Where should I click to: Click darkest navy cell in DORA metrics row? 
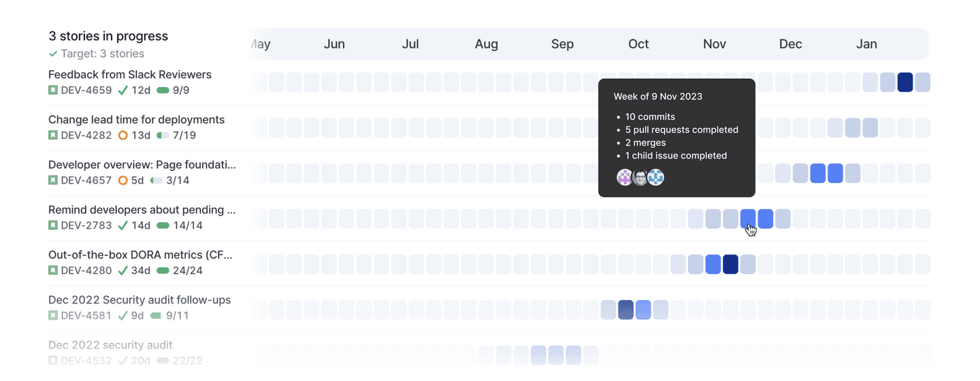click(x=730, y=264)
